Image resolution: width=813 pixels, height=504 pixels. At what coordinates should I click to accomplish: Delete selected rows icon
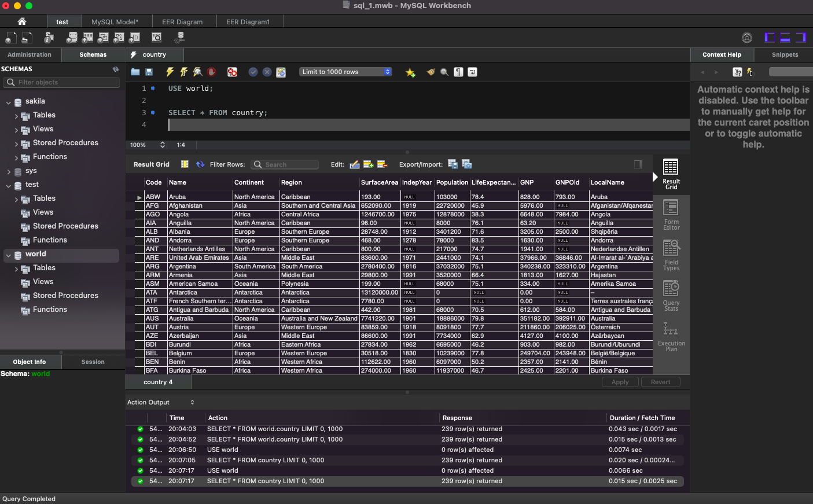click(x=382, y=164)
